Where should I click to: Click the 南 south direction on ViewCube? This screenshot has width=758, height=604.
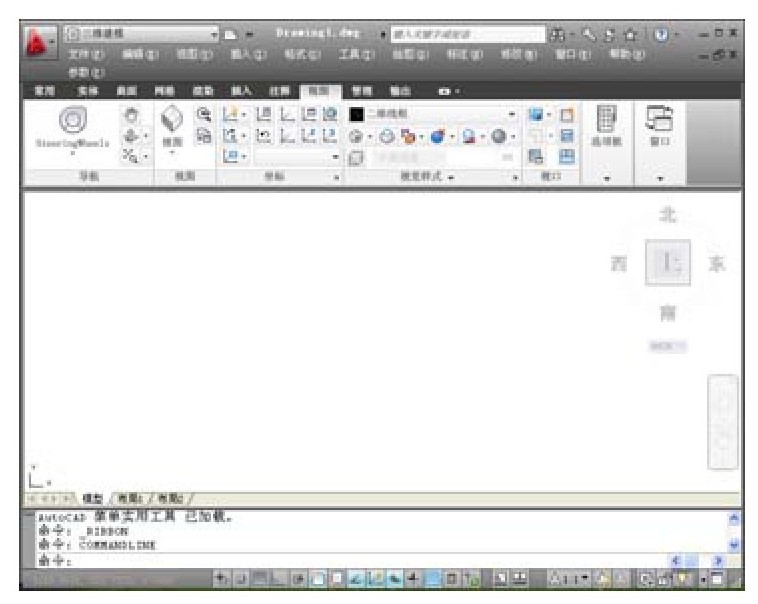click(668, 314)
